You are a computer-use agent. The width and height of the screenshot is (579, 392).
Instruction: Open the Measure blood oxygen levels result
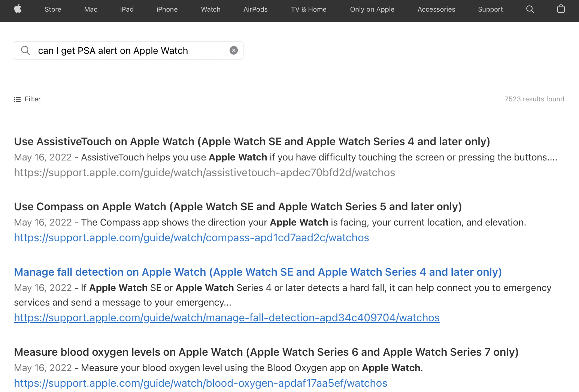point(266,352)
